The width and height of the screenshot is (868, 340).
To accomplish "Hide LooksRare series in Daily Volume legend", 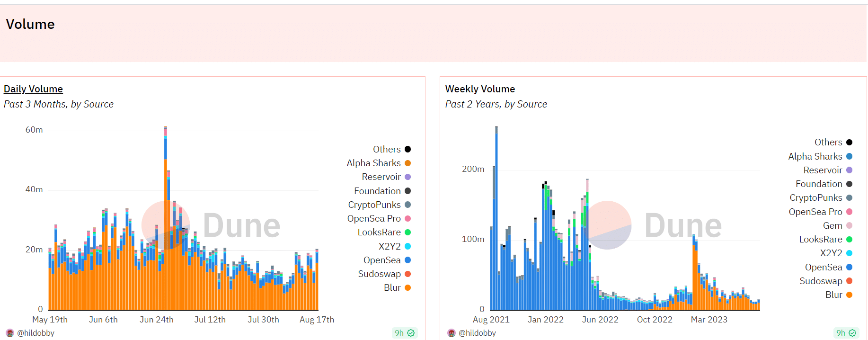I will coord(379,233).
